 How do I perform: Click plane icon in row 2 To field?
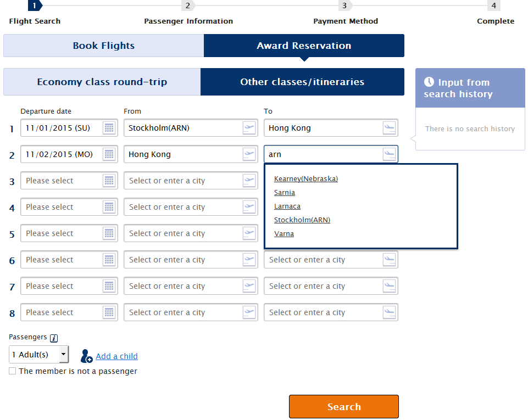pyautogui.click(x=389, y=154)
